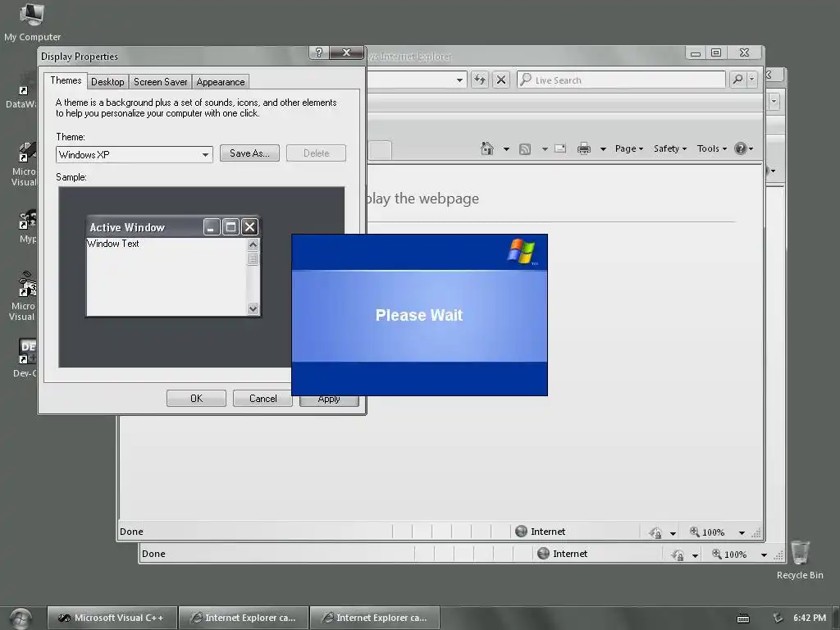Expand the Feeds button dropdown arrow
Viewport: 840px width, 630px height.
click(x=545, y=149)
